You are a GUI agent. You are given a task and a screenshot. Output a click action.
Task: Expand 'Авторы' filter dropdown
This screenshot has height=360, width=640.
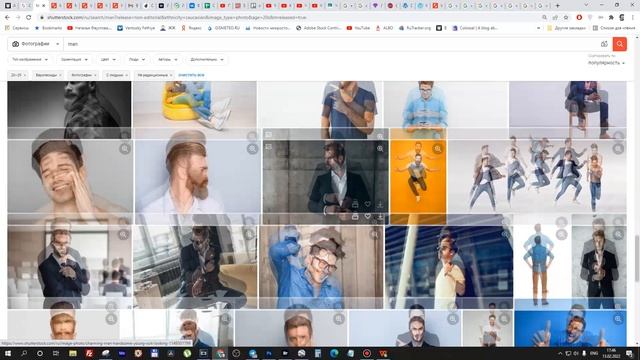[167, 60]
